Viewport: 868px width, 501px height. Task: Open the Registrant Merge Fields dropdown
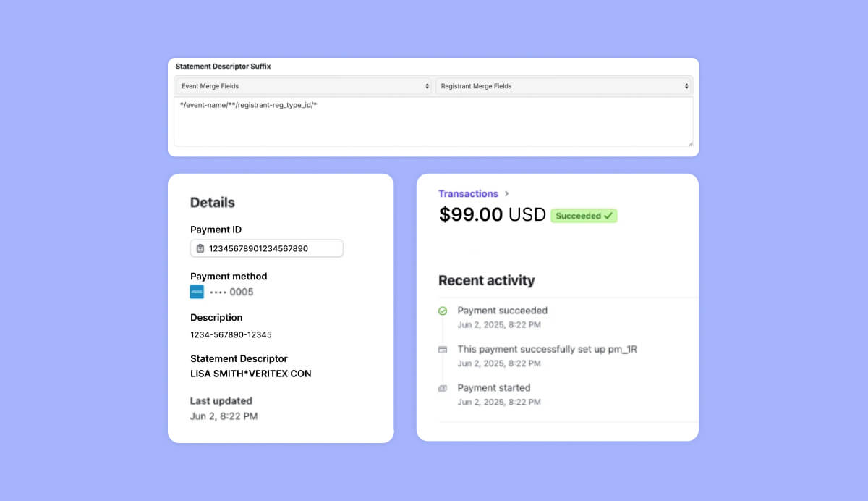pos(563,86)
